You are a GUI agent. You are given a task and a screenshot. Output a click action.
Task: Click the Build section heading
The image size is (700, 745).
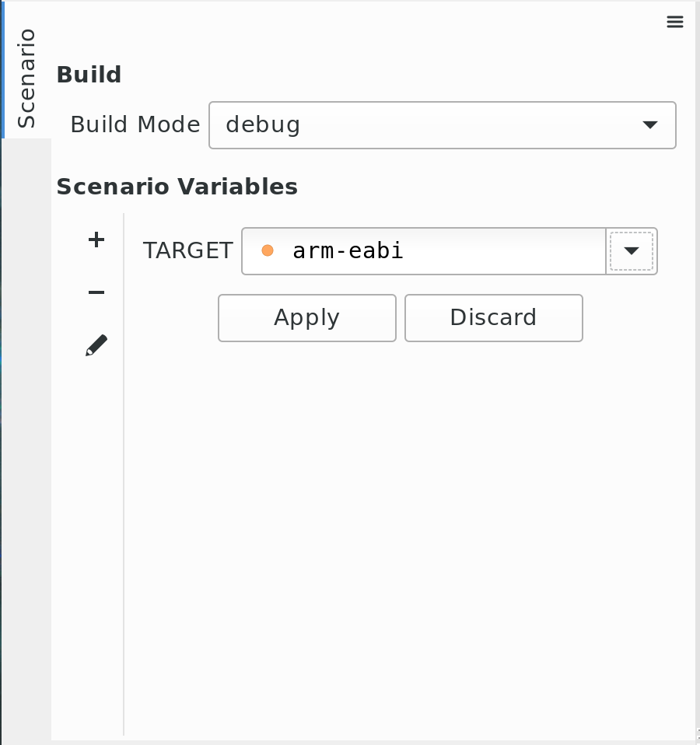(89, 75)
